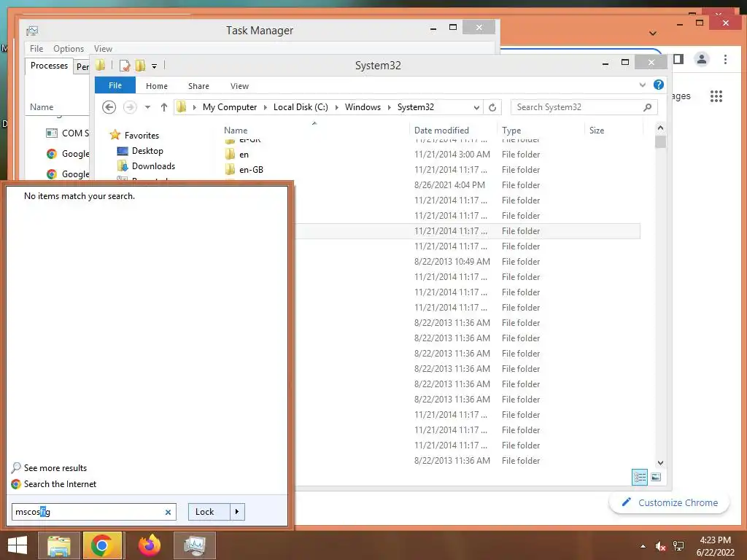Go back in System32 Explorer window

(x=109, y=107)
